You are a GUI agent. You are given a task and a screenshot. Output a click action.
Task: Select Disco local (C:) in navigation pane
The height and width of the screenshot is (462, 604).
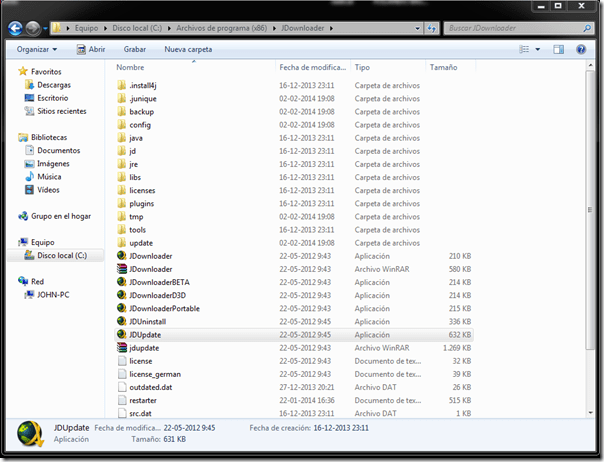click(x=56, y=255)
